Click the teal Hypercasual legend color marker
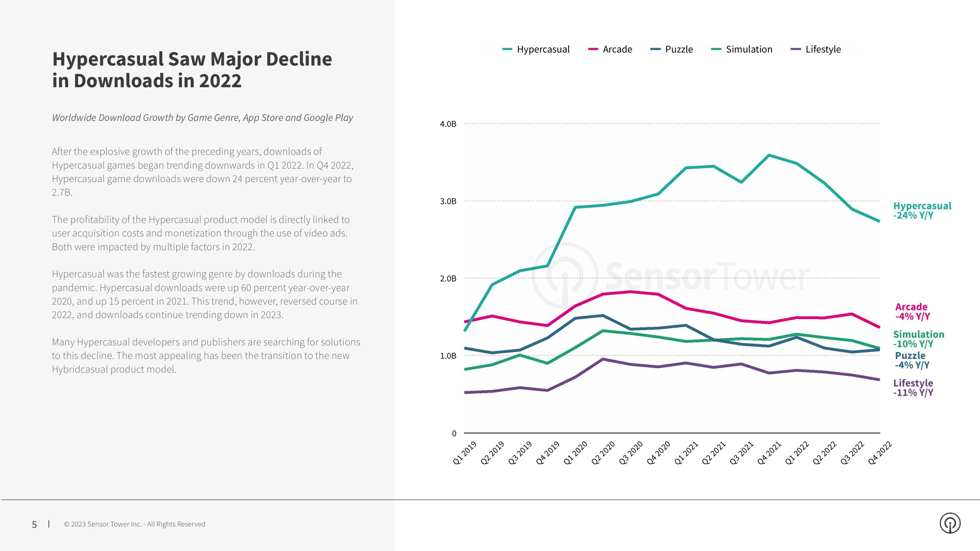This screenshot has width=980, height=551. (x=507, y=49)
